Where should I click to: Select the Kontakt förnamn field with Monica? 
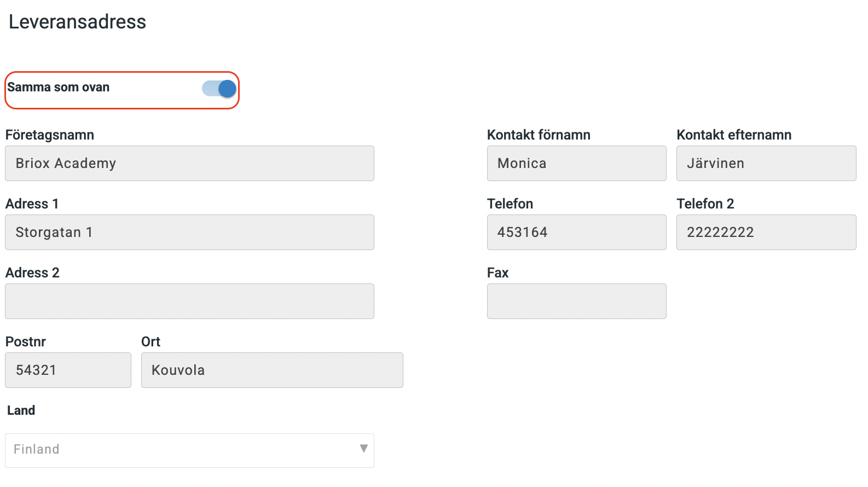(577, 163)
